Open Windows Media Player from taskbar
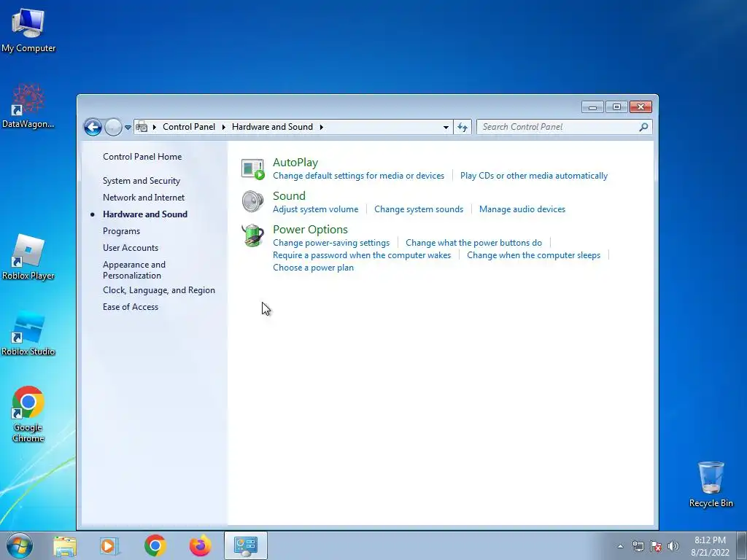This screenshot has height=560, width=747. tap(109, 545)
